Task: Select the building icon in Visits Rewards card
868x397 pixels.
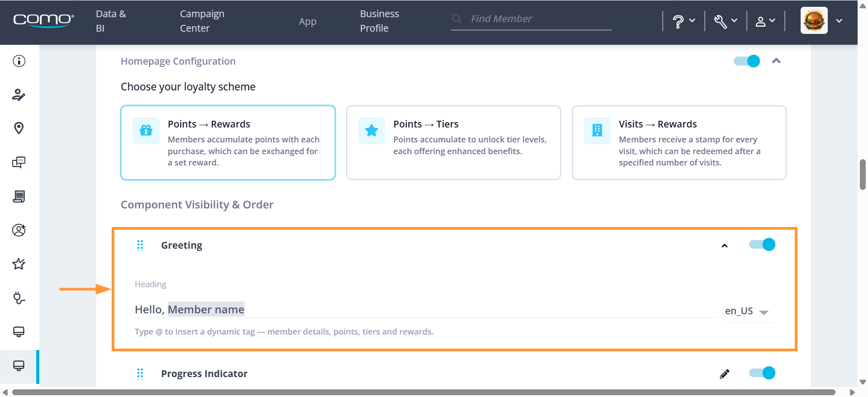Action: 597,131
